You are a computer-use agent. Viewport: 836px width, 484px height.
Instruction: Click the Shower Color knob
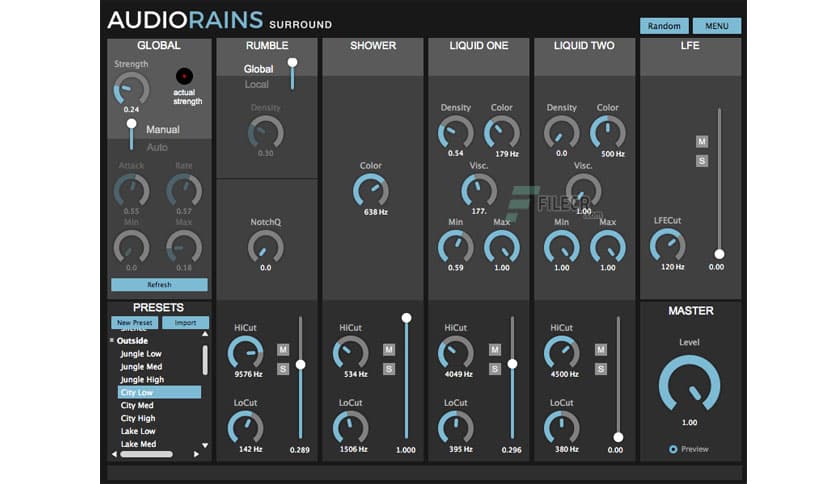(x=371, y=191)
